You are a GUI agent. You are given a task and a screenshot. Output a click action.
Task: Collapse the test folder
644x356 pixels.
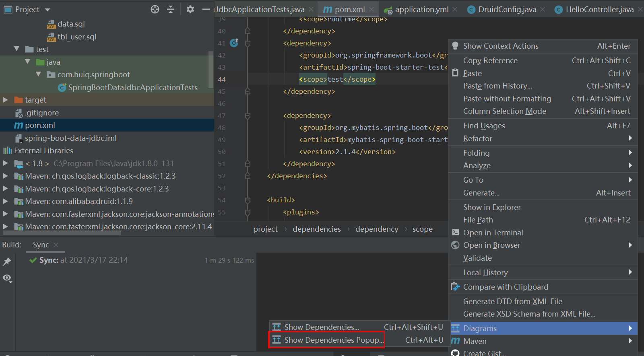point(17,49)
